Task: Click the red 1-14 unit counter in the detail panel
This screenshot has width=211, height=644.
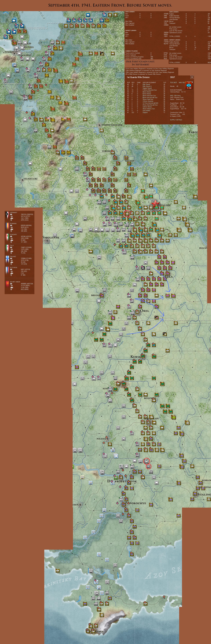Action: click(x=189, y=85)
